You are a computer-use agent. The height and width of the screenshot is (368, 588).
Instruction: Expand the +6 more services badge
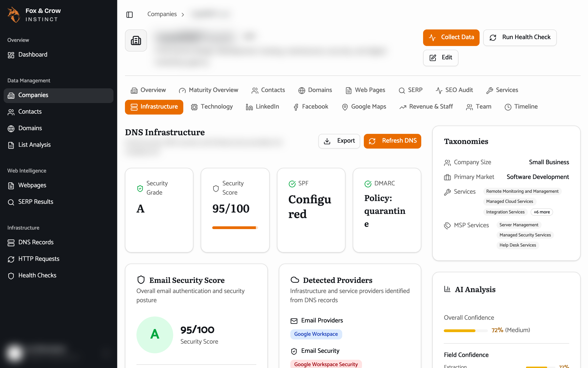click(542, 212)
